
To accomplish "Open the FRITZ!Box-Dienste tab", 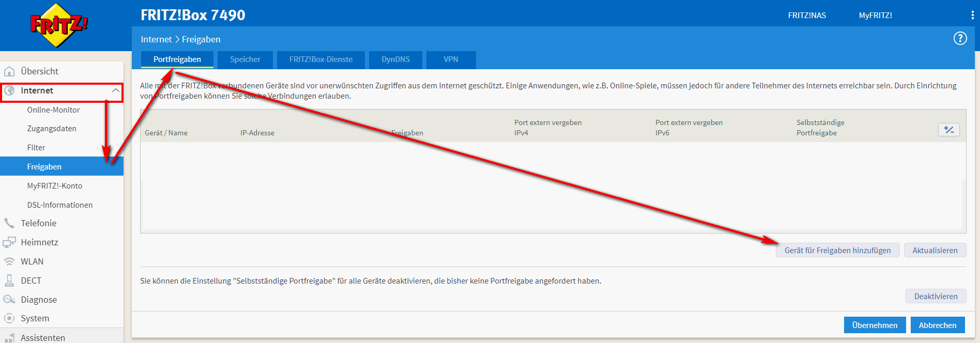I will tap(320, 59).
